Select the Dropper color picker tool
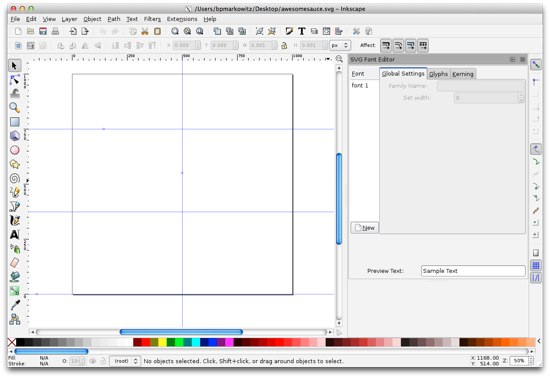The height and width of the screenshot is (378, 550). 14,305
